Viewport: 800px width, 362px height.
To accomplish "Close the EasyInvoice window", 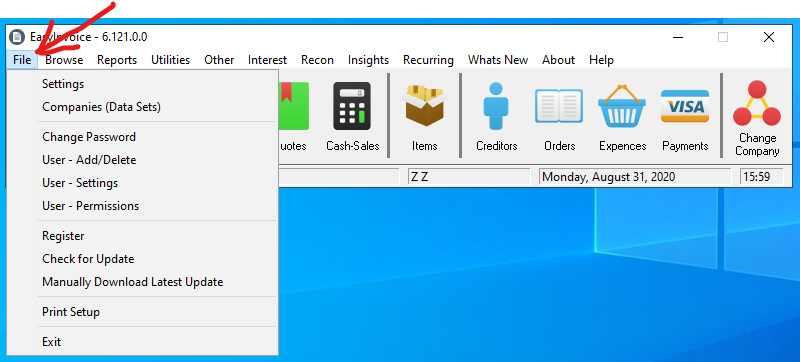I will coord(769,37).
